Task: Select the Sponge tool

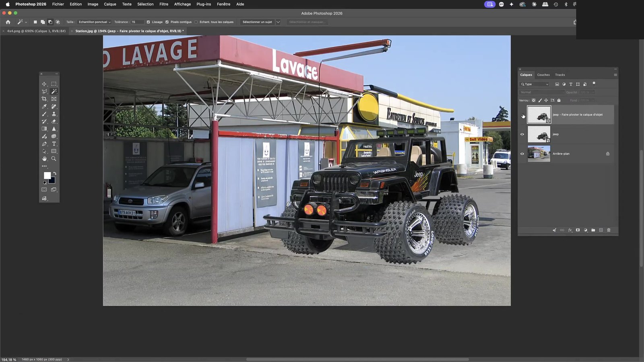Action: coord(54,136)
